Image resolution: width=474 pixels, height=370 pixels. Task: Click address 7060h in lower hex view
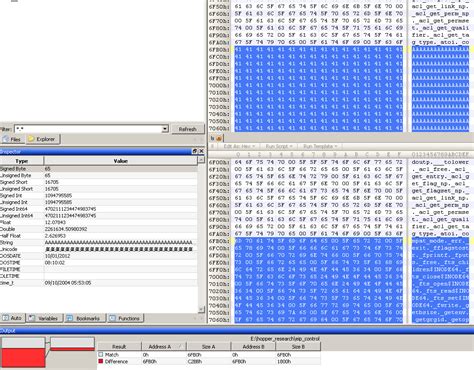click(x=219, y=320)
